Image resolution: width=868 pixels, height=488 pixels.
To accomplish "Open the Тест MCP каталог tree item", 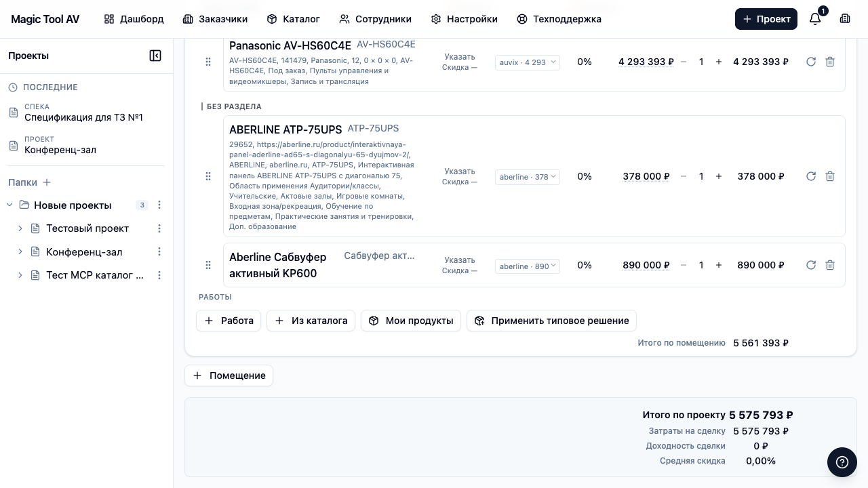I will click(x=95, y=275).
